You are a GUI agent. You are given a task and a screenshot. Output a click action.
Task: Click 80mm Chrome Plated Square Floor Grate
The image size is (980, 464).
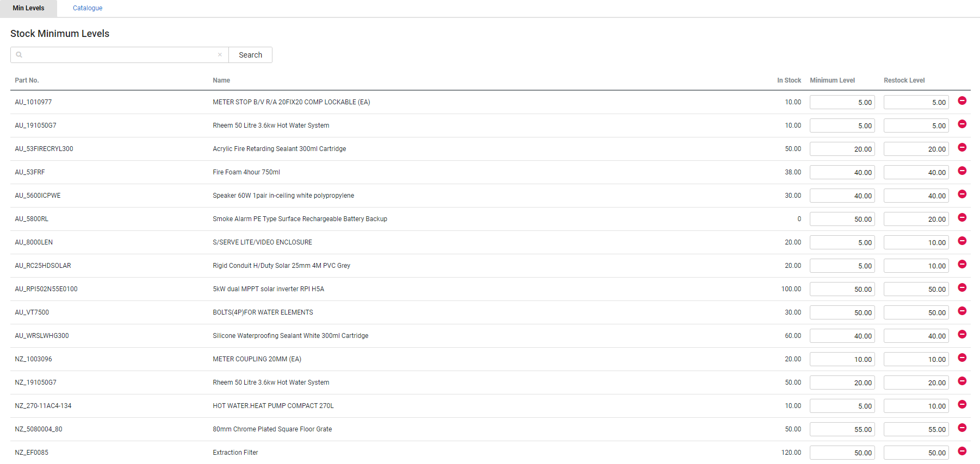(x=272, y=429)
